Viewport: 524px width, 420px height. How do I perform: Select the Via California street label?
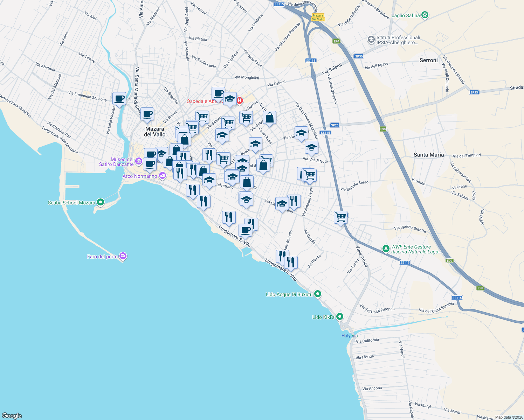[367, 341]
